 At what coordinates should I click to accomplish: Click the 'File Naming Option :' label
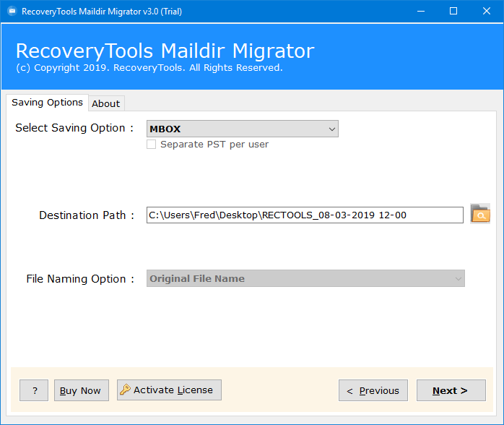pyautogui.click(x=80, y=279)
